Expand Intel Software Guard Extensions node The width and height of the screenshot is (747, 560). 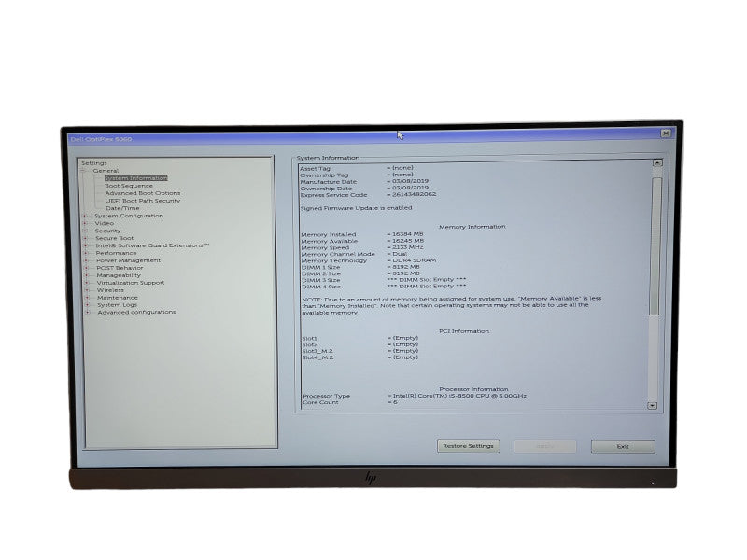[x=86, y=245]
